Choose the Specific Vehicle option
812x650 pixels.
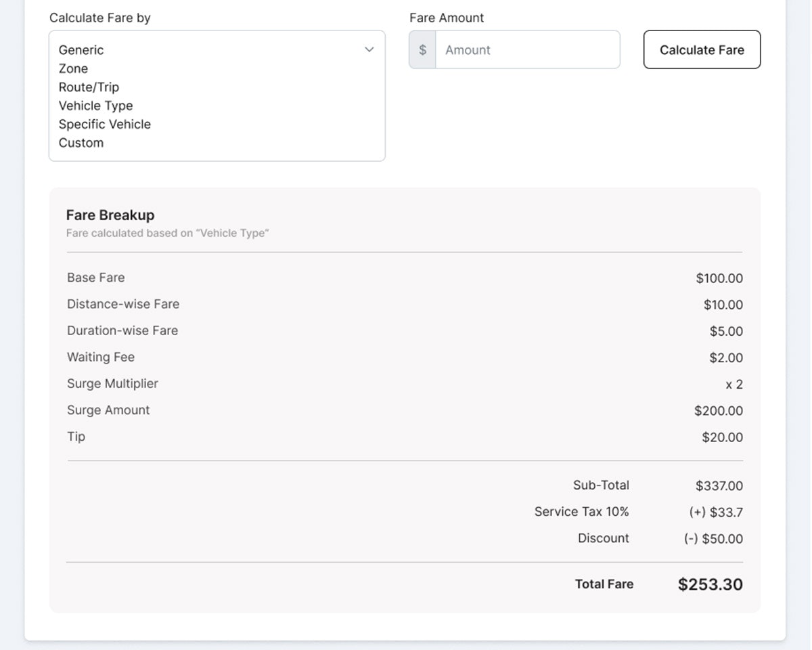(x=104, y=125)
